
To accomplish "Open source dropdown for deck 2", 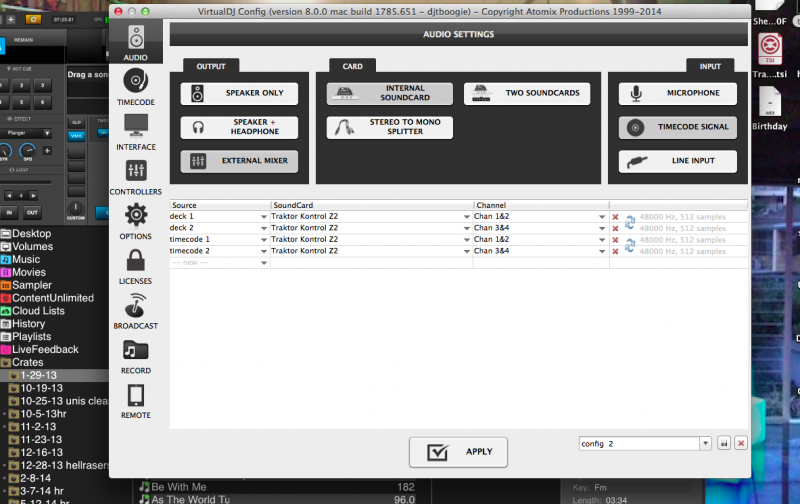I will point(264,228).
